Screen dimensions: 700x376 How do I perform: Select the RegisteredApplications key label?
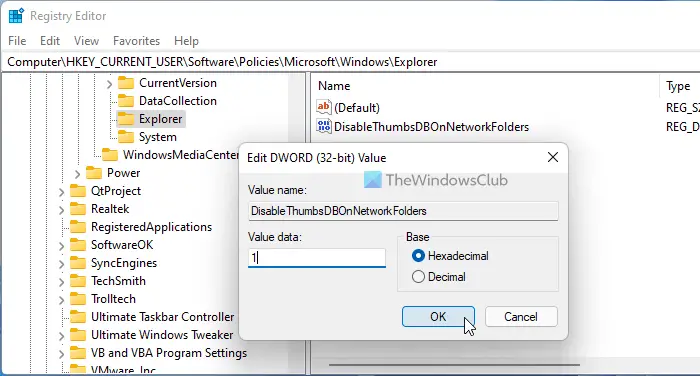(151, 227)
